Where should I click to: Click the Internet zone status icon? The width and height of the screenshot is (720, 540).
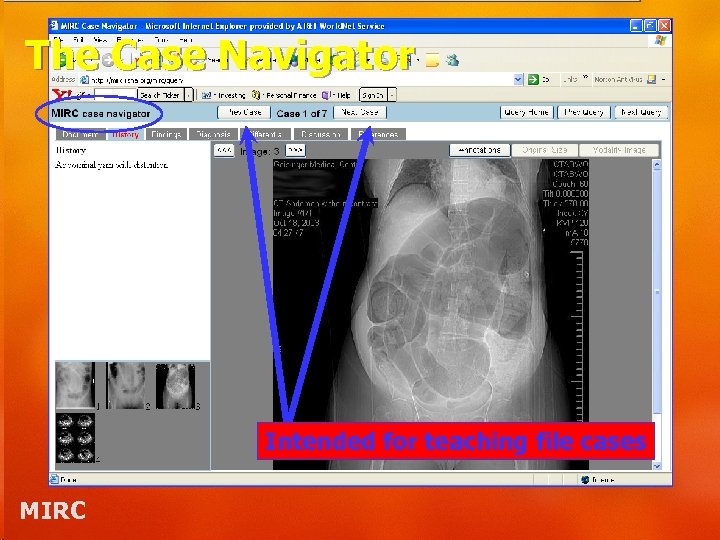[585, 479]
